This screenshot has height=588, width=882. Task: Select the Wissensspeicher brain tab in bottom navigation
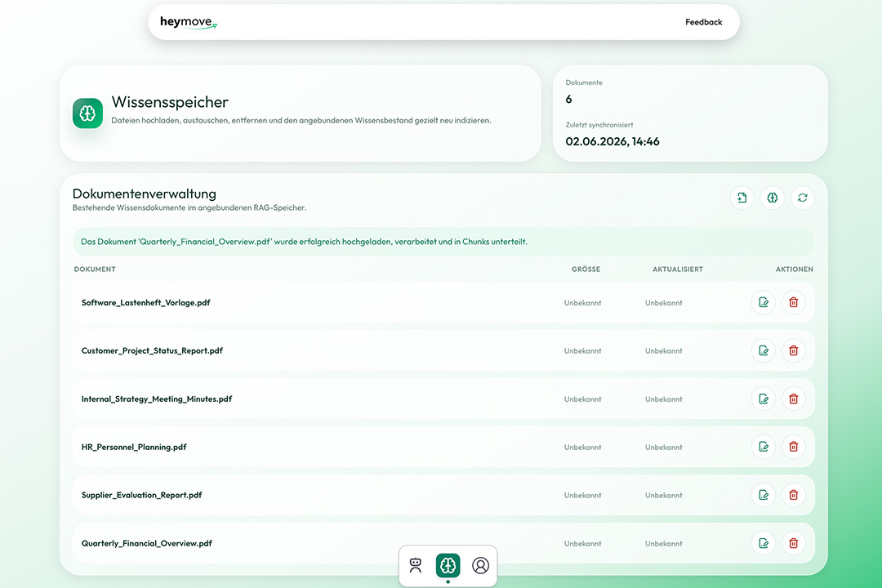448,565
